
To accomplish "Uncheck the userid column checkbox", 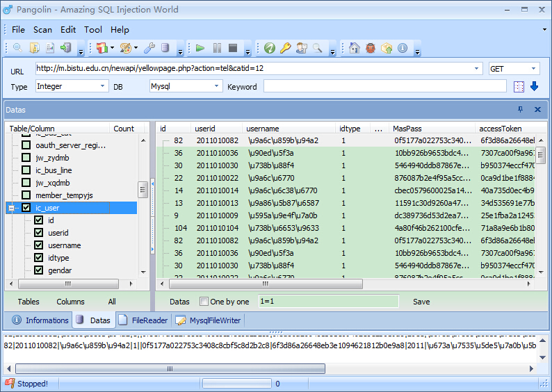I will click(39, 233).
